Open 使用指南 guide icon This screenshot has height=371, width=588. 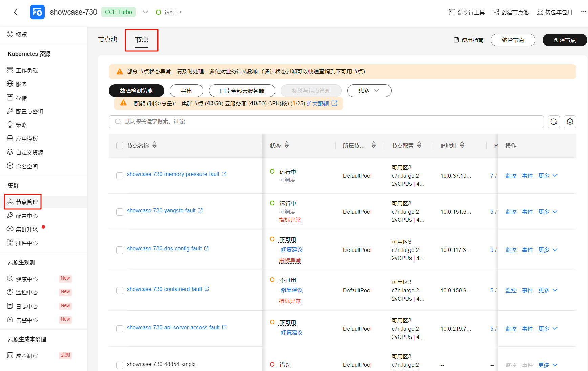456,40
